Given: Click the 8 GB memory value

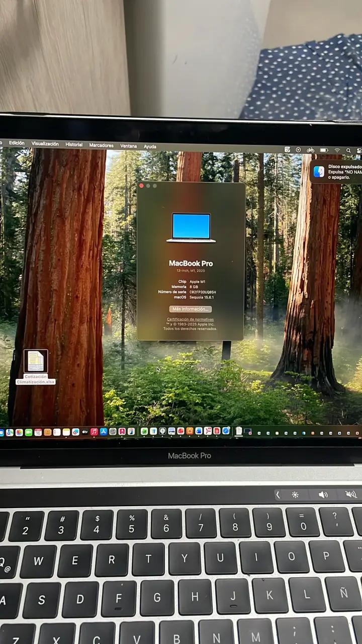Looking at the screenshot, I should pos(194,287).
